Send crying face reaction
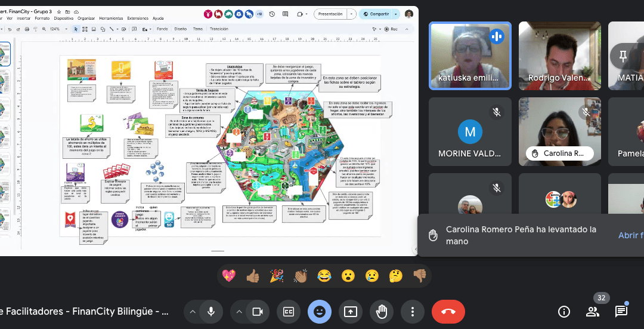This screenshot has width=644, height=329. point(371,276)
